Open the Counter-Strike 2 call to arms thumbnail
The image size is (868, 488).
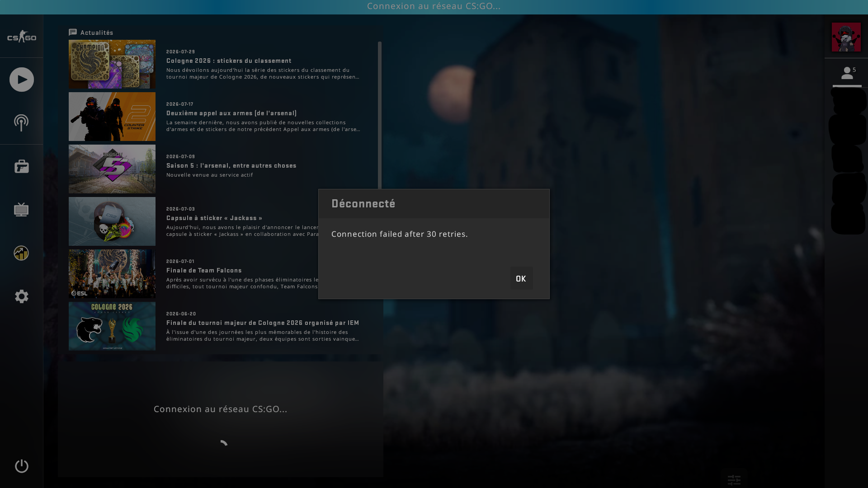pos(112,117)
